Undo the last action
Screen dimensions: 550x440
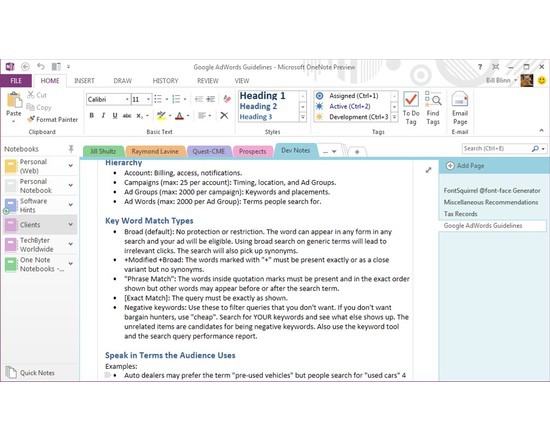point(41,66)
